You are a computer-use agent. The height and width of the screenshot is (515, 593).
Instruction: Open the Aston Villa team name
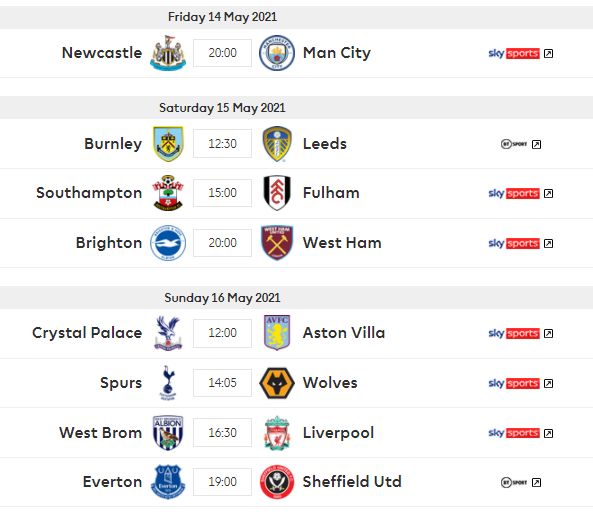(x=344, y=333)
